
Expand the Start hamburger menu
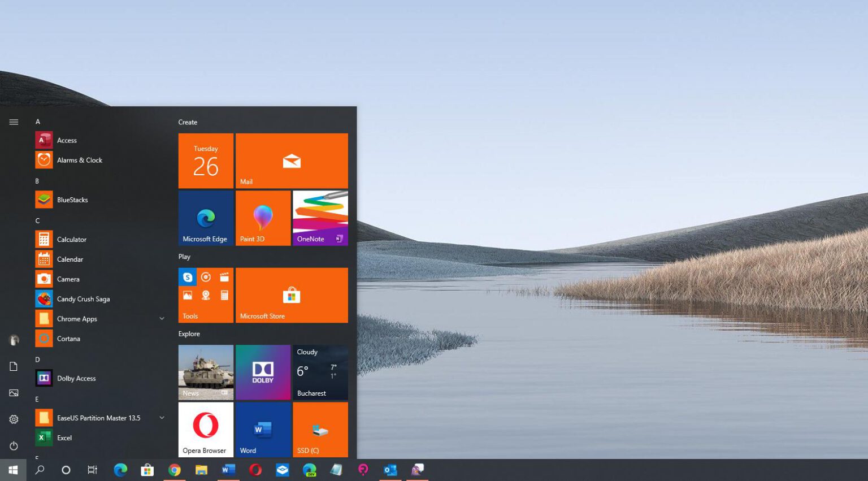(x=14, y=122)
